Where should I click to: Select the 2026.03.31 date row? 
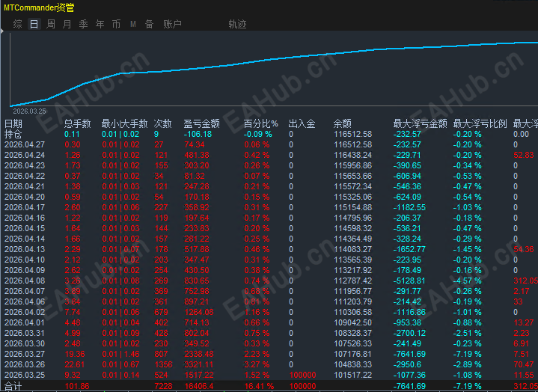pyautogui.click(x=269, y=333)
